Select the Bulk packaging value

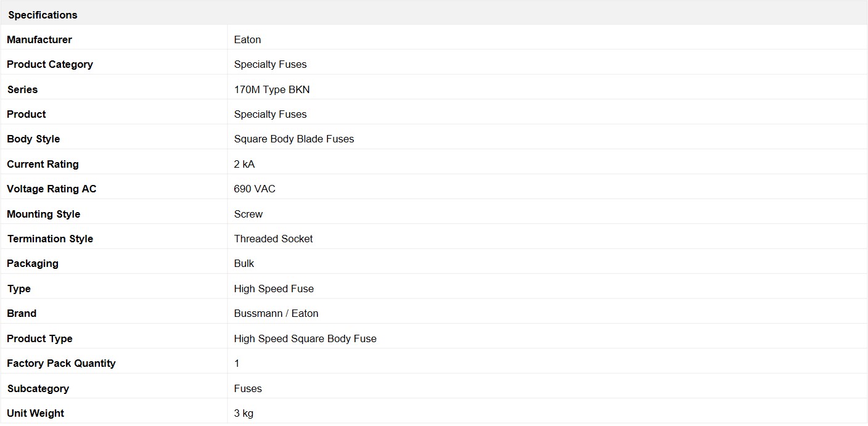[244, 263]
